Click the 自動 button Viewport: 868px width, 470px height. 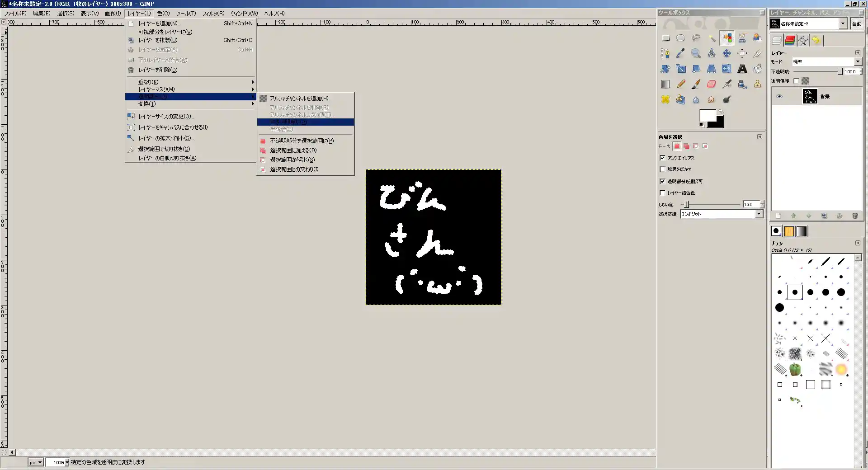[x=857, y=24]
